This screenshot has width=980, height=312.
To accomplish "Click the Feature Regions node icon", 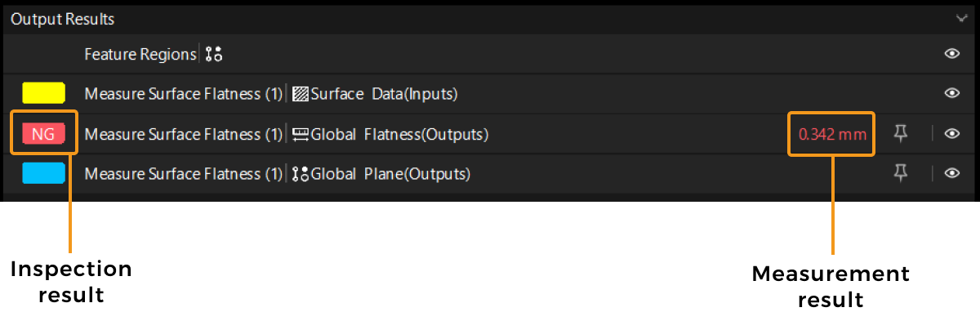I will coord(214,55).
